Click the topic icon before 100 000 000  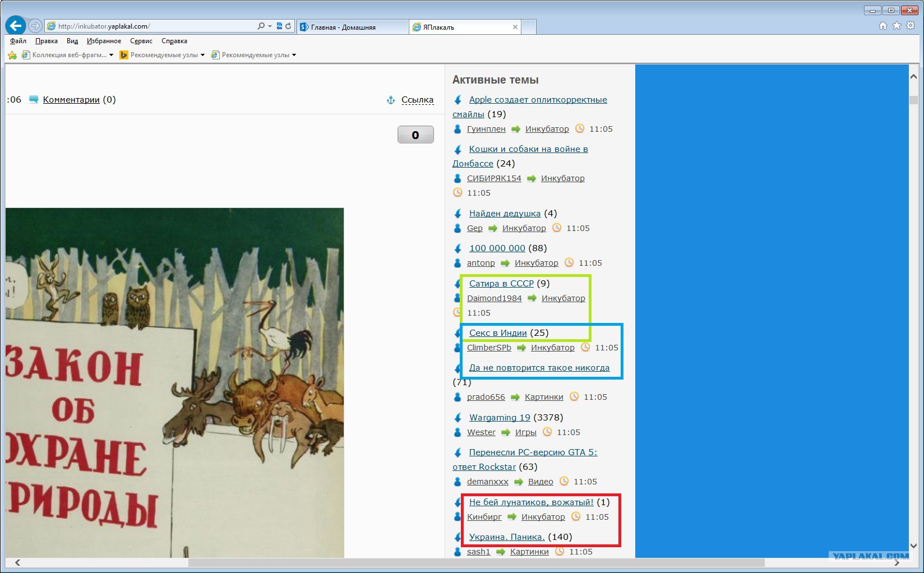[x=458, y=248]
